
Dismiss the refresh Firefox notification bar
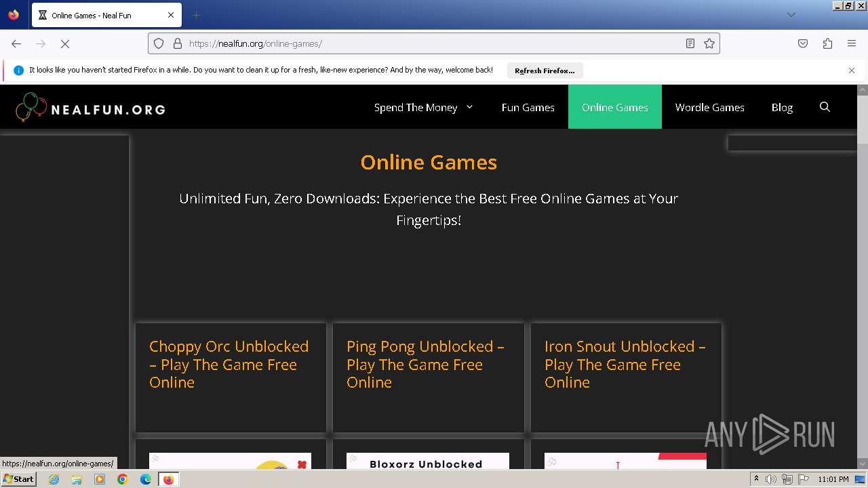(x=852, y=70)
